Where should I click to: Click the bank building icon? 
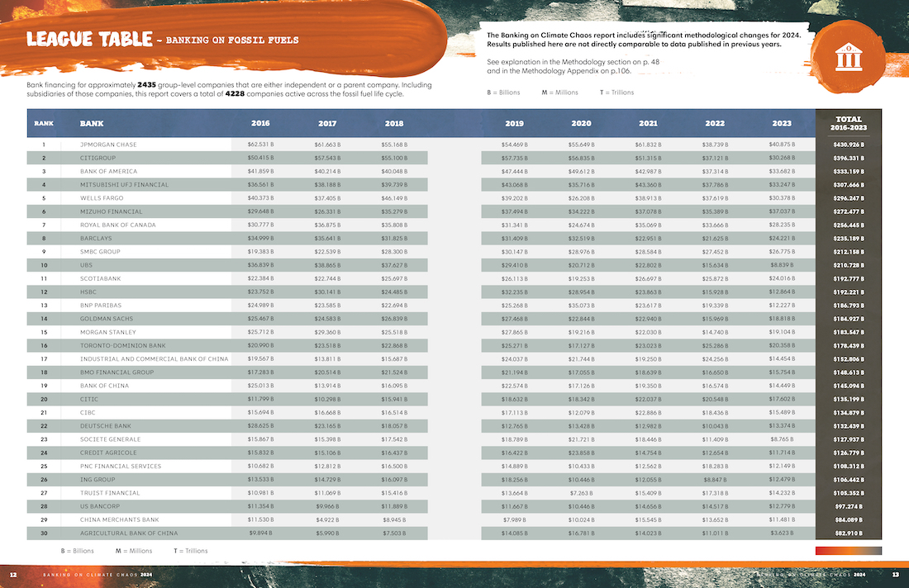(x=845, y=59)
